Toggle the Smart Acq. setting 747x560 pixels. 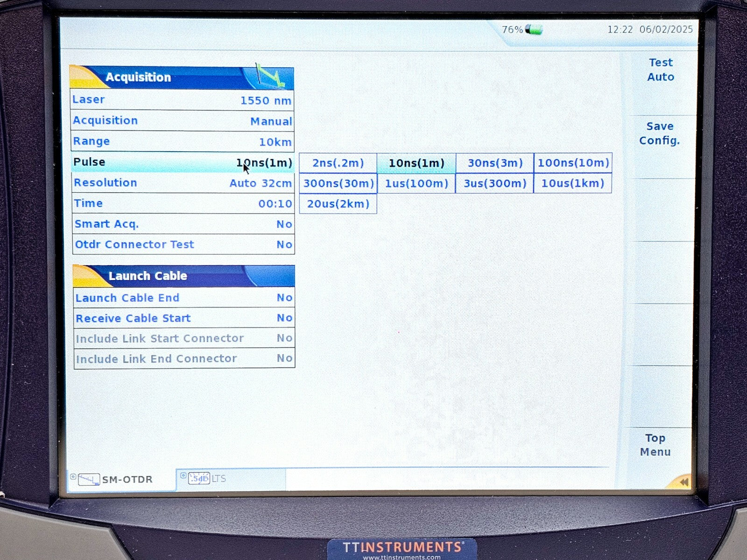(x=183, y=224)
